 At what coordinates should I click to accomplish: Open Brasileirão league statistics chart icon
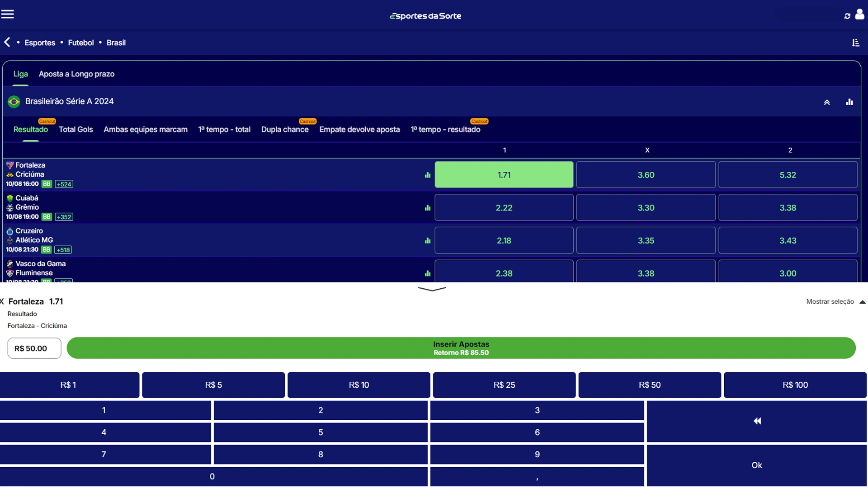tap(849, 102)
